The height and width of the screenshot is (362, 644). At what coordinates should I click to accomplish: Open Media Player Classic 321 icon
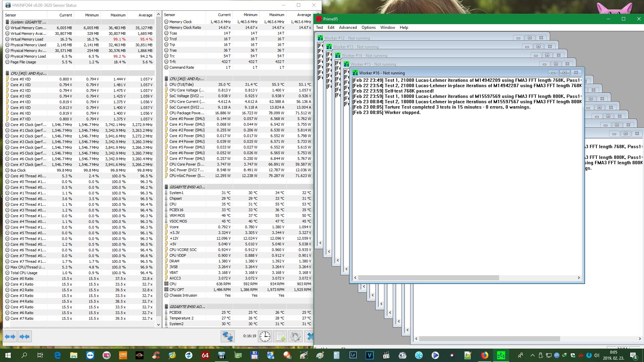386,355
